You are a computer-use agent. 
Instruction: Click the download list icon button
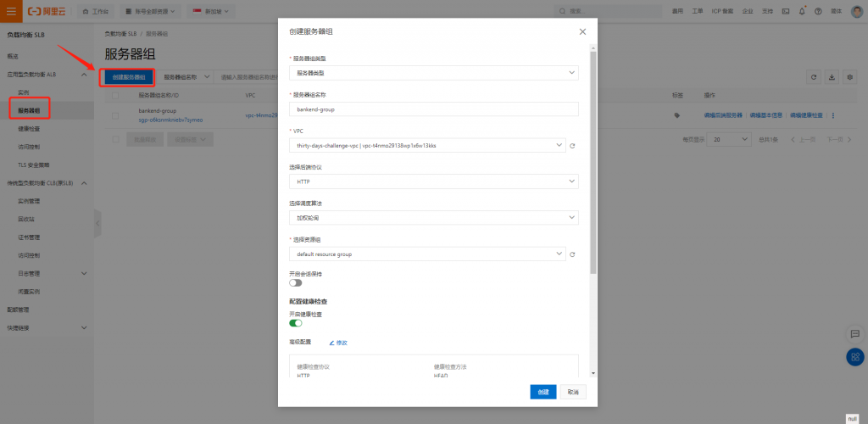(832, 77)
